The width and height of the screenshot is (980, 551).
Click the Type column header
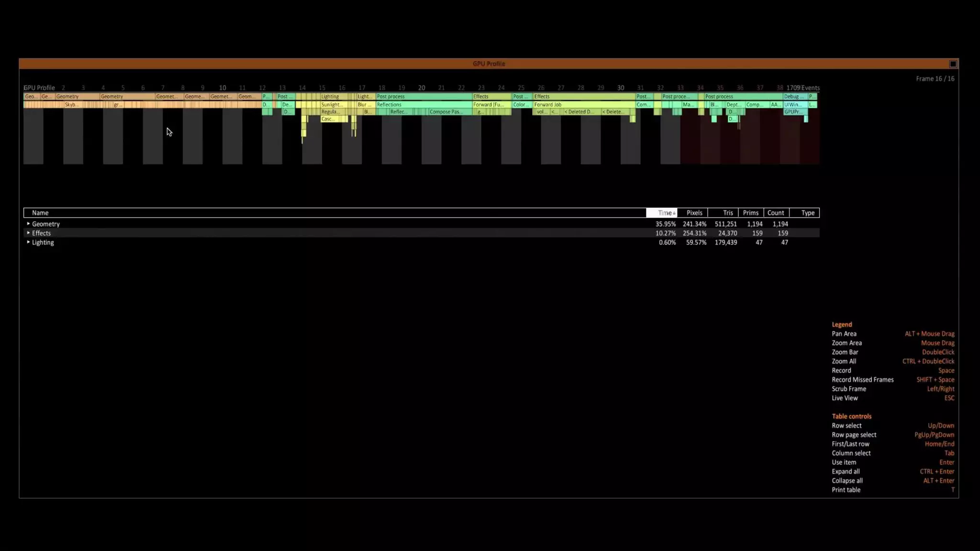pyautogui.click(x=807, y=213)
